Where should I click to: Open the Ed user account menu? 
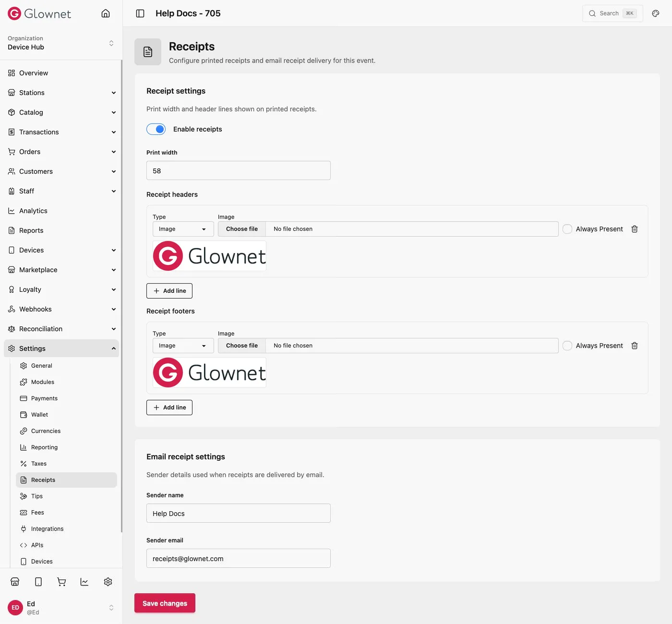click(x=61, y=608)
